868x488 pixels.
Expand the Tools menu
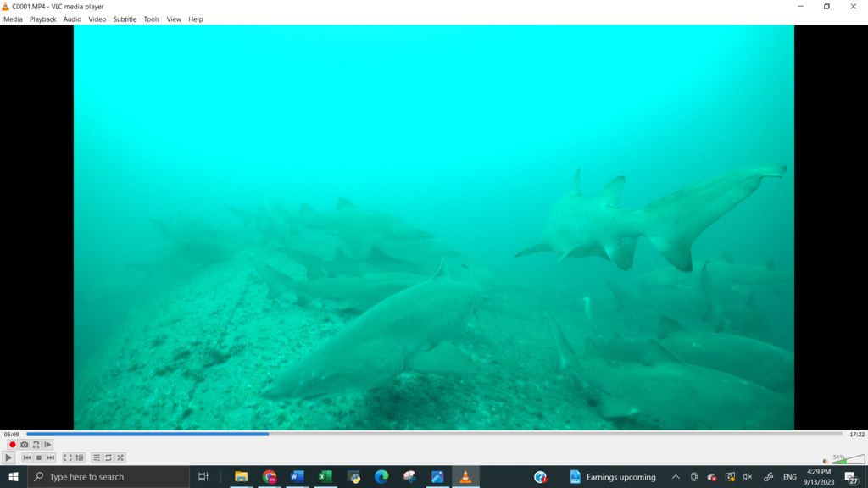pyautogui.click(x=152, y=19)
